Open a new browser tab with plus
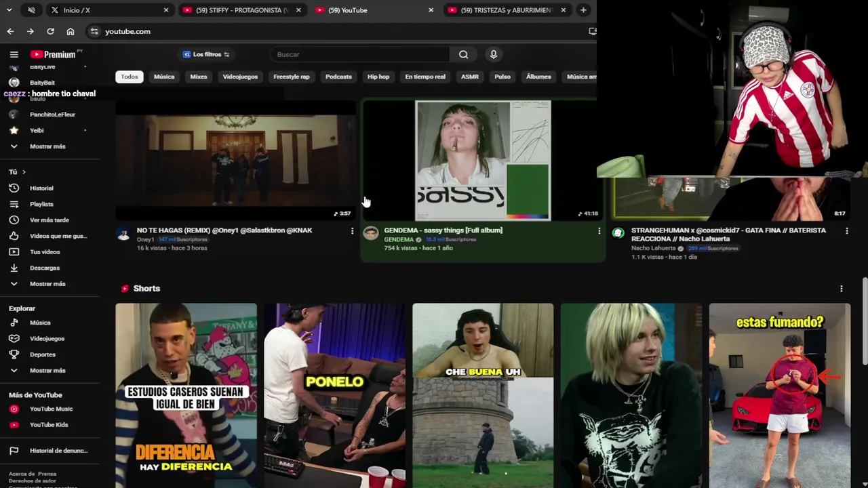The height and width of the screenshot is (488, 868). 583,10
